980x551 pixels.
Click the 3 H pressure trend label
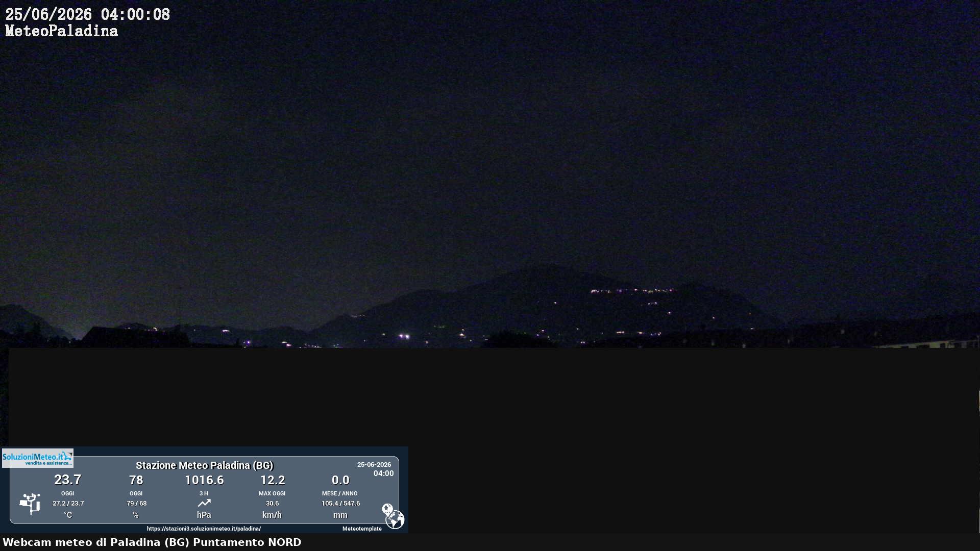point(204,493)
